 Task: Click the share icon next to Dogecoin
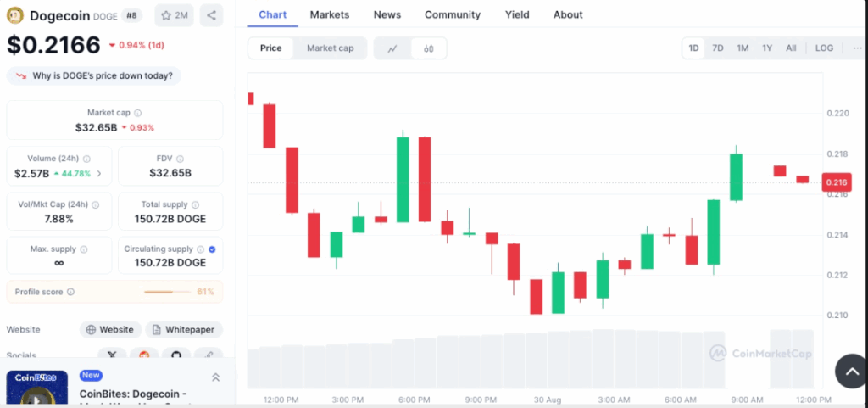coord(211,15)
